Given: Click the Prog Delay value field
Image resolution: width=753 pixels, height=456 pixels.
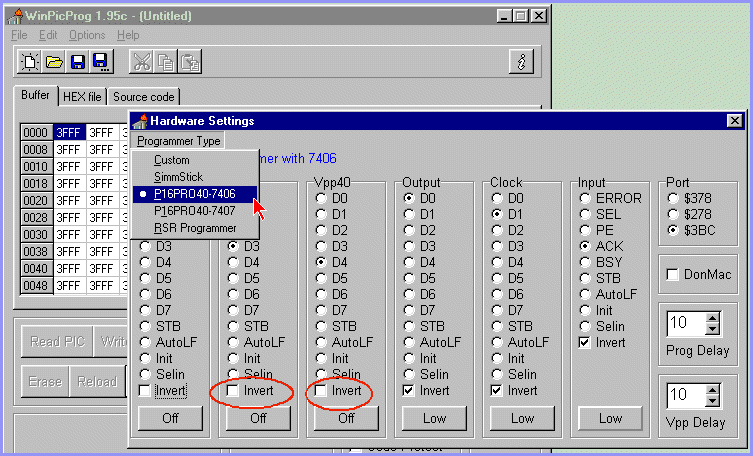Looking at the screenshot, I should 687,323.
